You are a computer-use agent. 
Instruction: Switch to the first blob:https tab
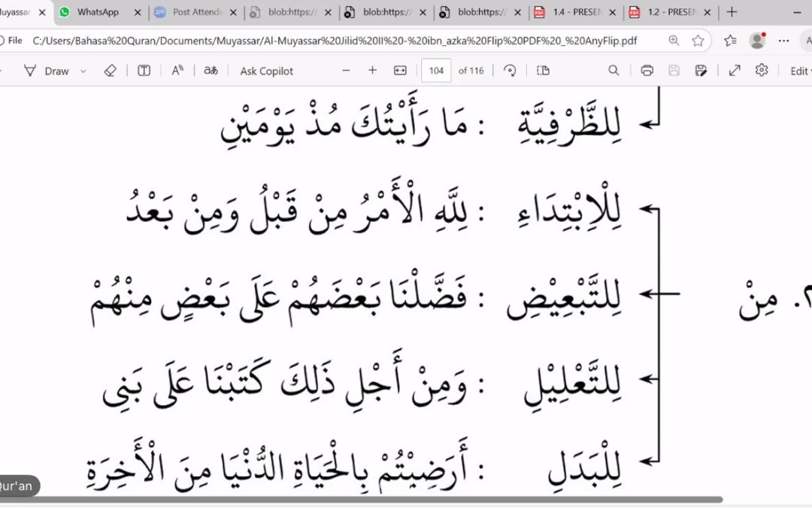tap(292, 12)
